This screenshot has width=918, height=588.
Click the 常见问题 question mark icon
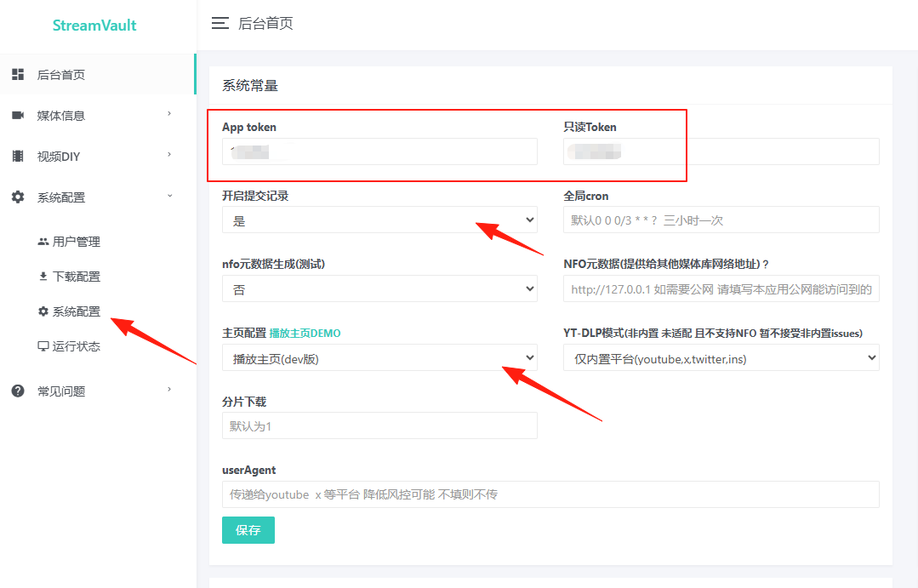coord(18,391)
